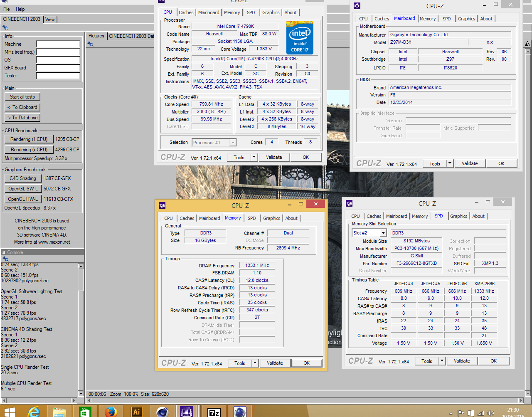The image size is (532, 417).
Task: Open Caches tab in the CPU window
Action: coord(186,12)
